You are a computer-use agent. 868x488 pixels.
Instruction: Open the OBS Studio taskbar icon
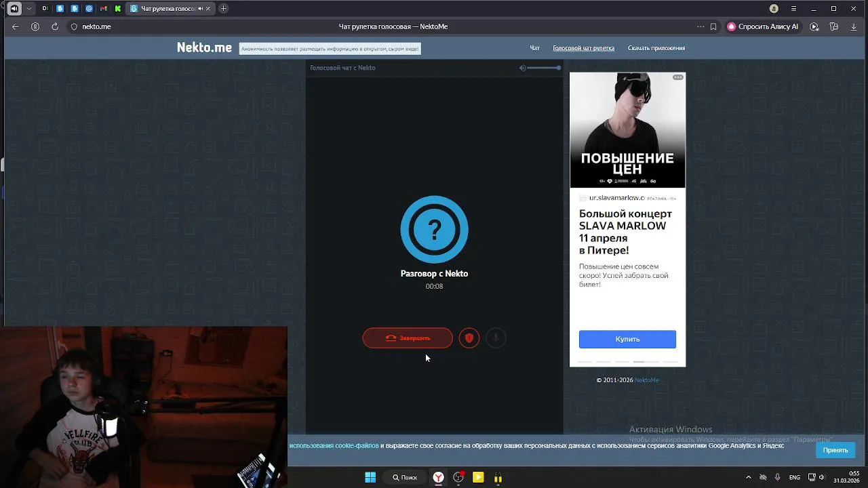pos(458,477)
